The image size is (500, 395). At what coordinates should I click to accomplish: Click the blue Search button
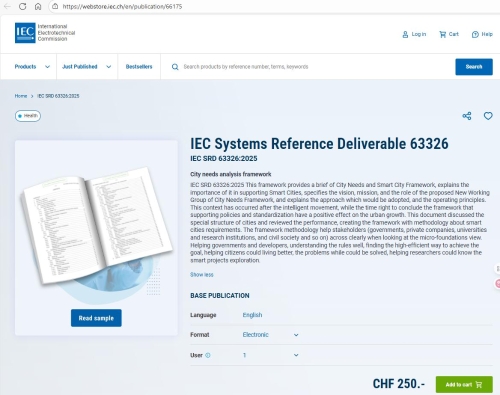474,67
